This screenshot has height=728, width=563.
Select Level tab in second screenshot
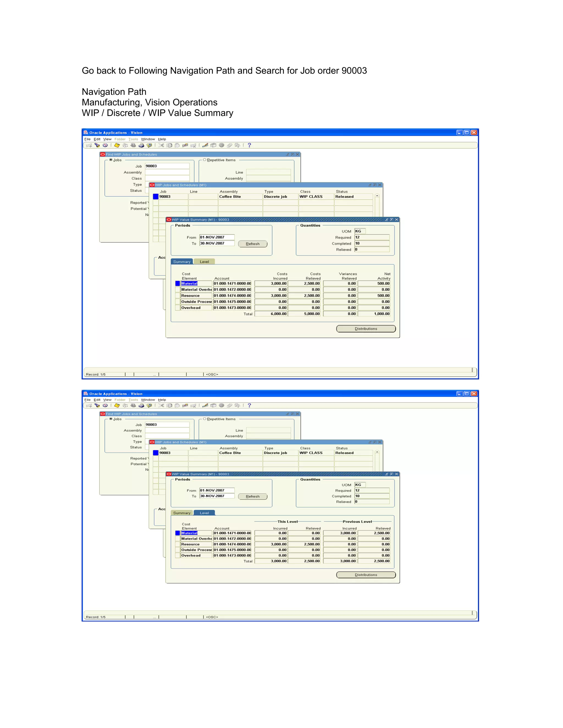tap(205, 513)
